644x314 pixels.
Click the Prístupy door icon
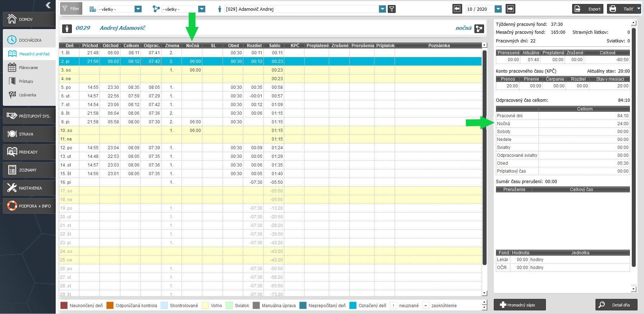click(12, 81)
